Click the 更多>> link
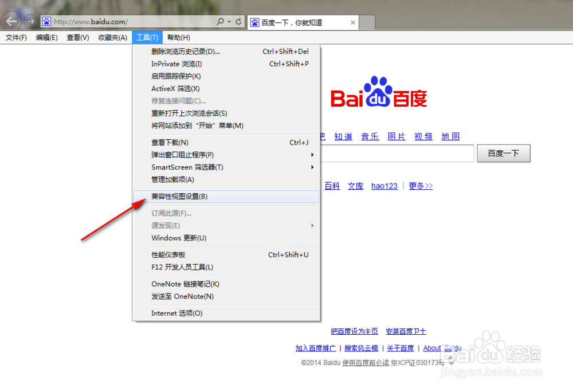The image size is (573, 392). pyautogui.click(x=421, y=186)
